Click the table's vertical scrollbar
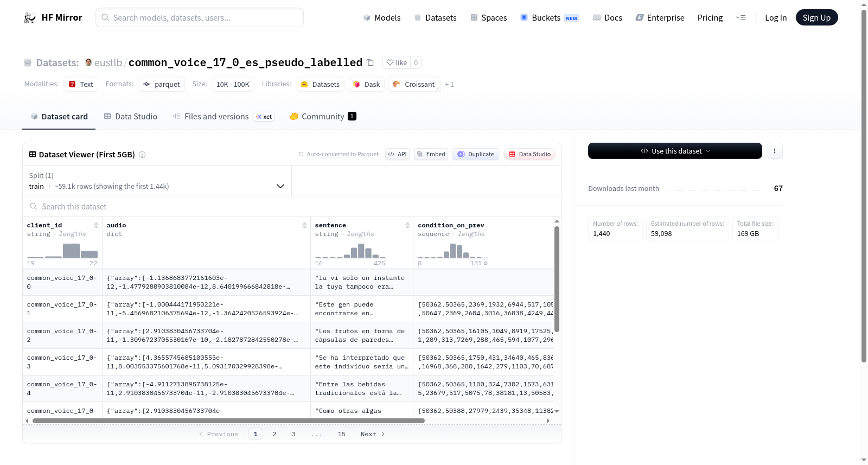 [x=557, y=279]
